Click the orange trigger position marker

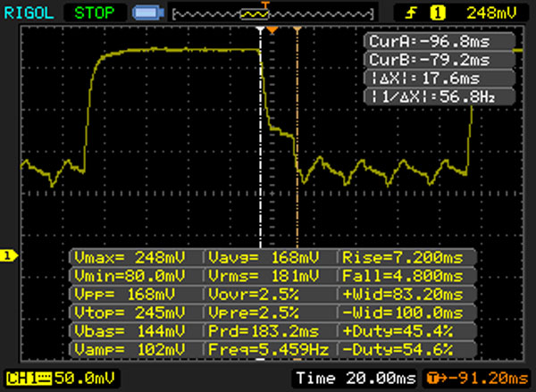pos(272,30)
